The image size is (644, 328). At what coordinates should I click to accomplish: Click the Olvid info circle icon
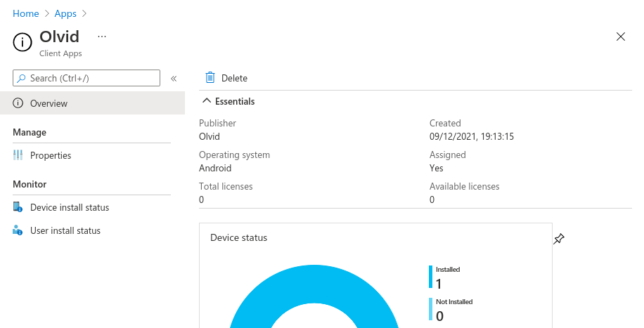(22, 42)
